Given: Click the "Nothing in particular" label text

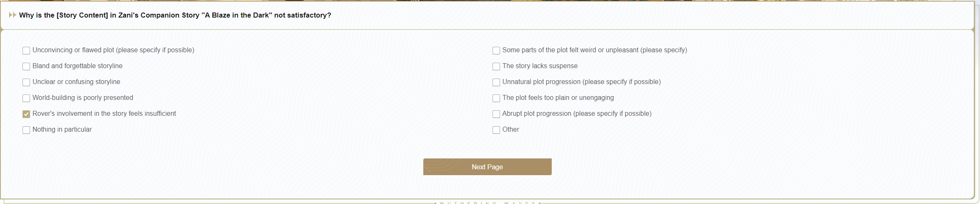Looking at the screenshot, I should 62,130.
